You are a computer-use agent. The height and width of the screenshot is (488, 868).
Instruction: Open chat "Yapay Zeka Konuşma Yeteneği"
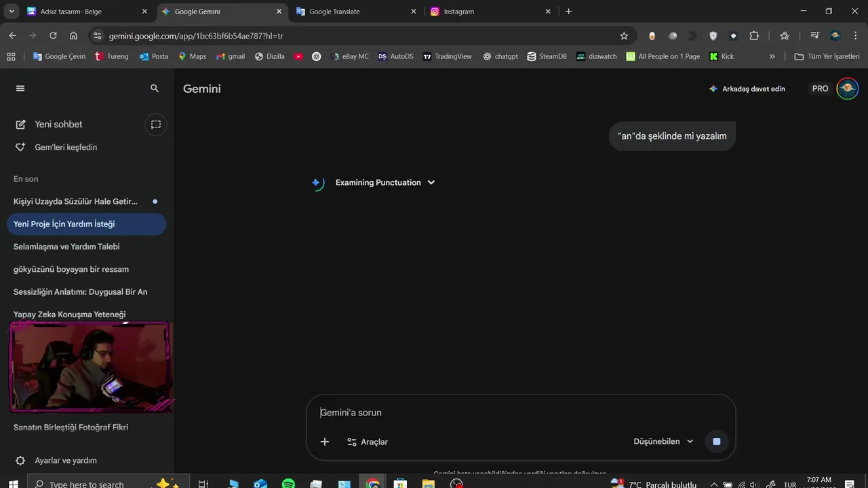[x=86, y=314]
